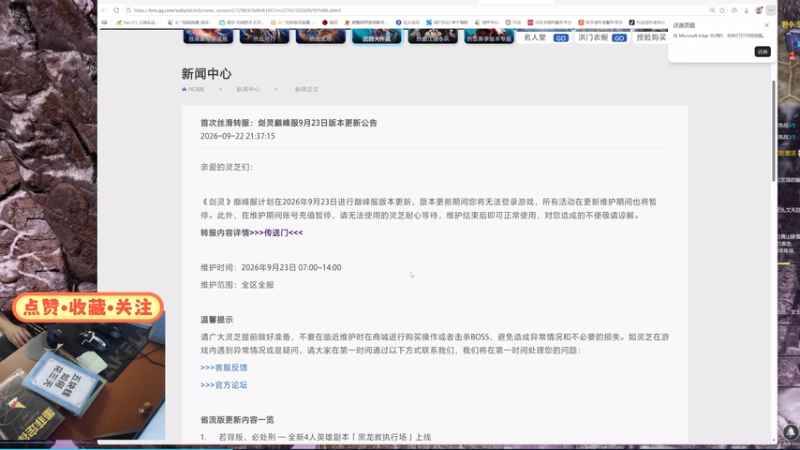
Task: Open the extensions icon next to the favorites star
Action: [x=734, y=10]
